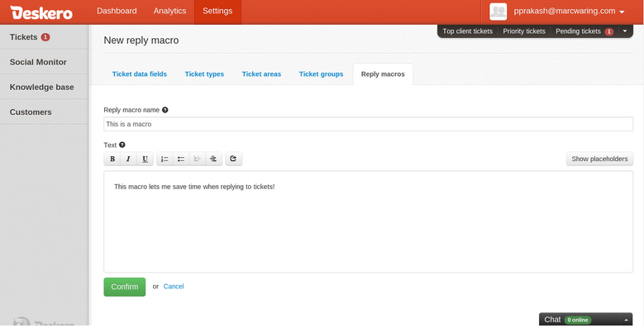
Task: Click the green Confirm button
Action: pyautogui.click(x=125, y=287)
